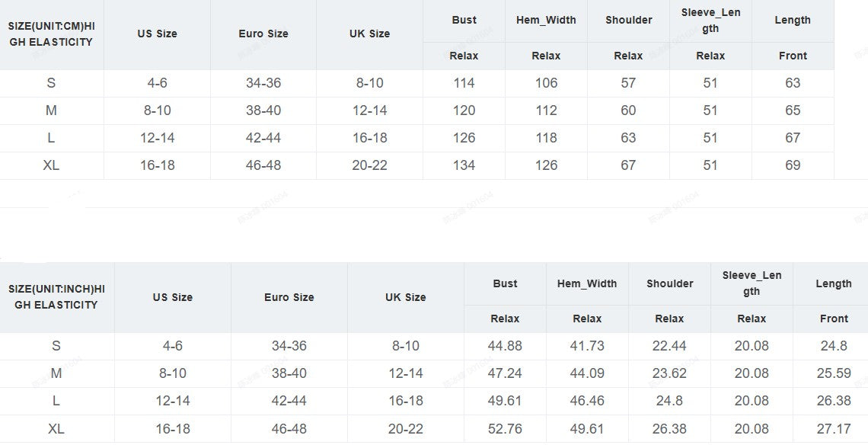Image resolution: width=868 pixels, height=445 pixels.
Task: Click shoulder value 23.62 in inch table
Action: [669, 373]
